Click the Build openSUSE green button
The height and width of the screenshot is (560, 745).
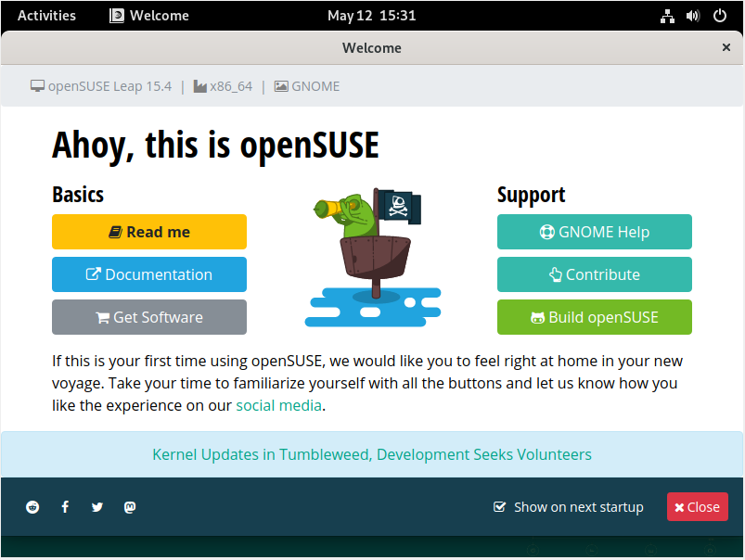click(x=594, y=317)
